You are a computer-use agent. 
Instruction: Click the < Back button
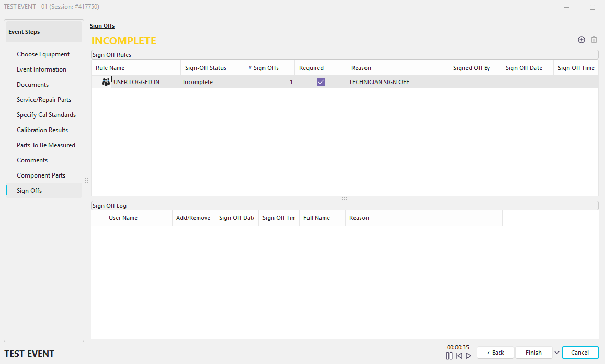point(495,353)
